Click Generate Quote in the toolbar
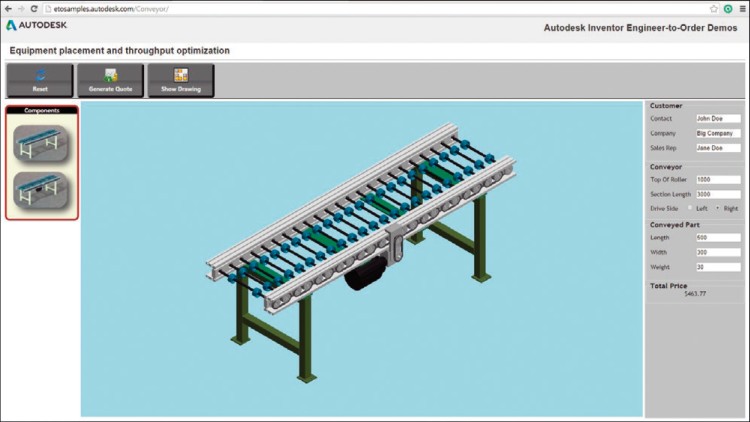 coord(110,81)
